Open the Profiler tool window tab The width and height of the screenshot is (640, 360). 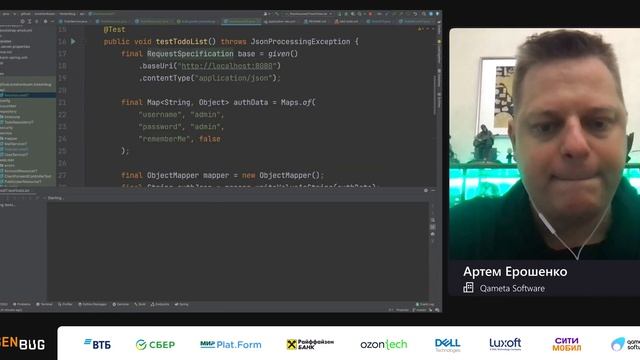[x=65, y=304]
